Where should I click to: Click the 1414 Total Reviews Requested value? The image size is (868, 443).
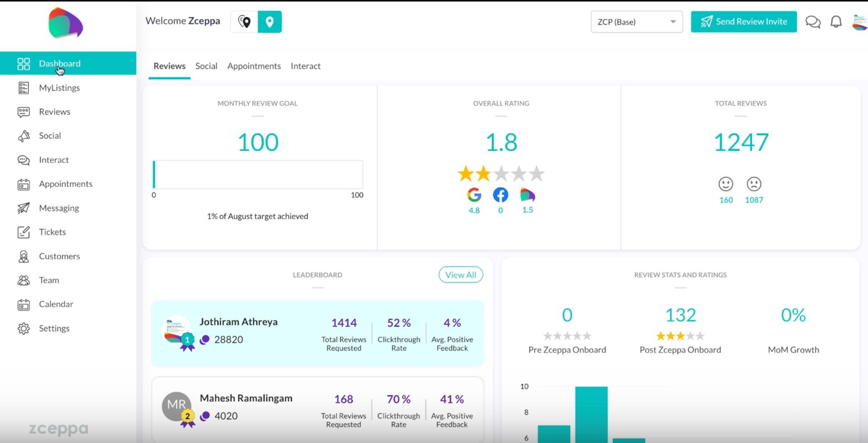coord(344,323)
